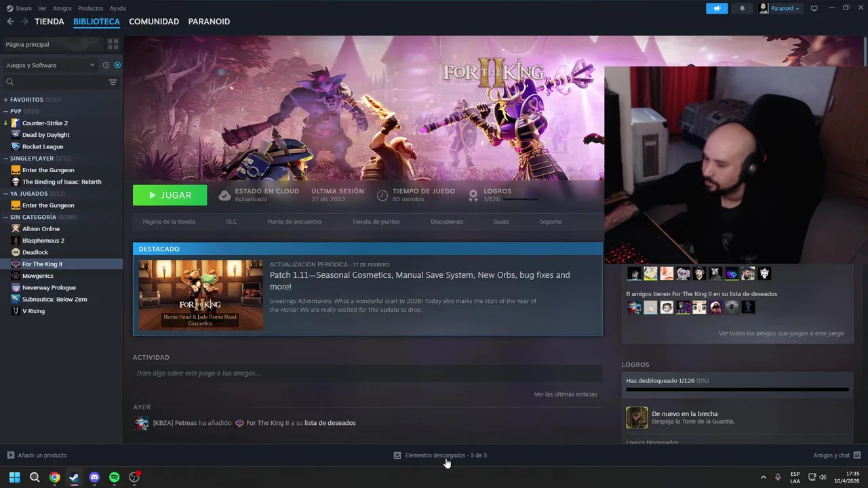868x488 pixels.
Task: Click the green JUGAR button
Action: (x=170, y=195)
